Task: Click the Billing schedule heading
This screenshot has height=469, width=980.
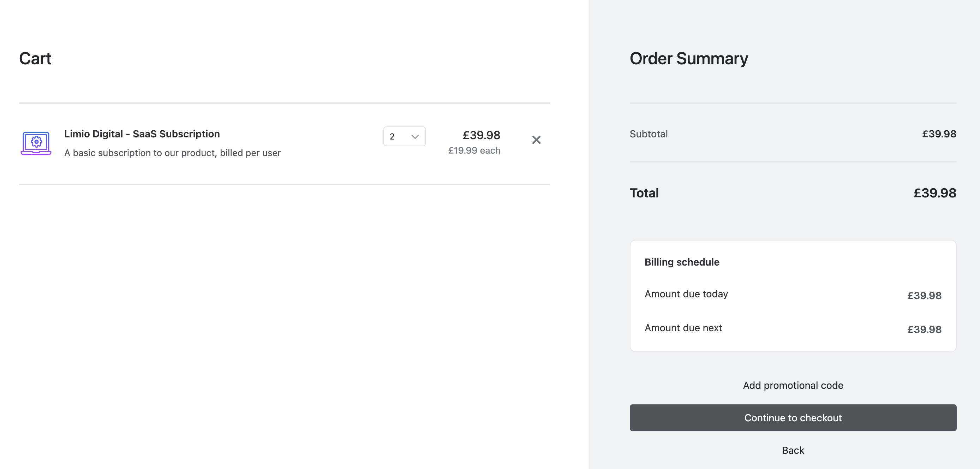Action: click(x=681, y=262)
